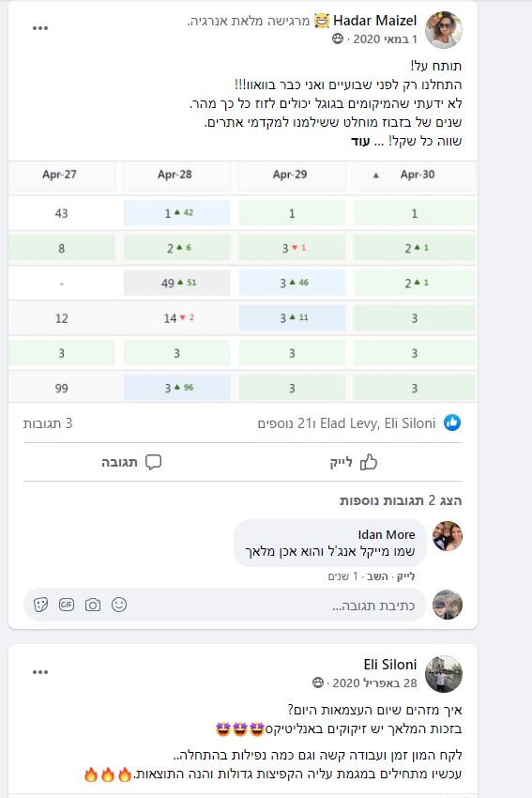Click the camera photo attach icon
The height and width of the screenshot is (798, 532).
click(93, 605)
